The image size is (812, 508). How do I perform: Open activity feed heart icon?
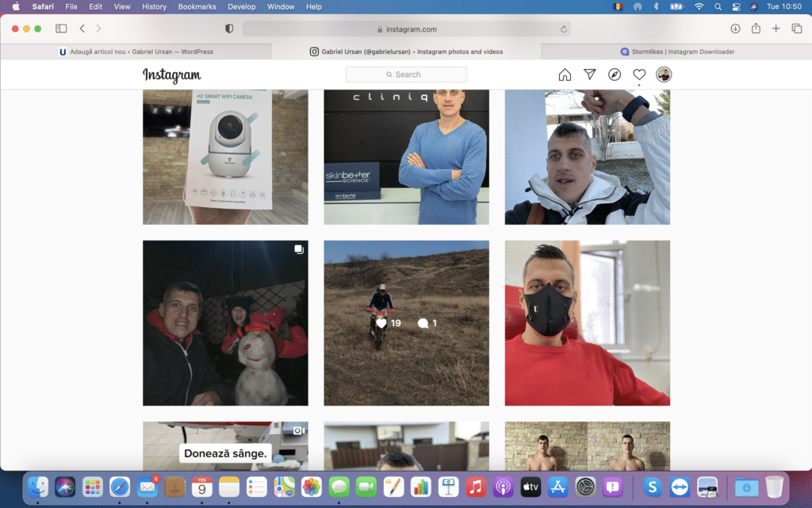(x=639, y=75)
